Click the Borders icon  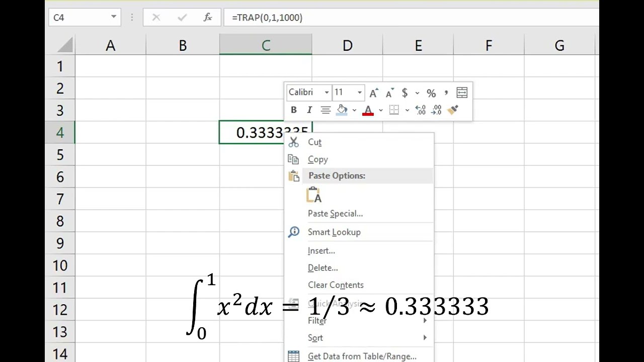coord(394,110)
